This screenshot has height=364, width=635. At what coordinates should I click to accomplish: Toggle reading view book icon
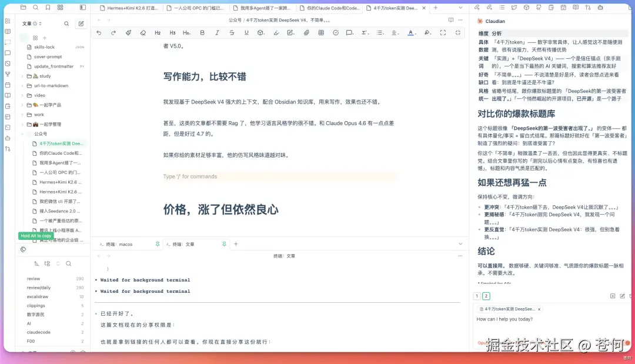pos(451,20)
